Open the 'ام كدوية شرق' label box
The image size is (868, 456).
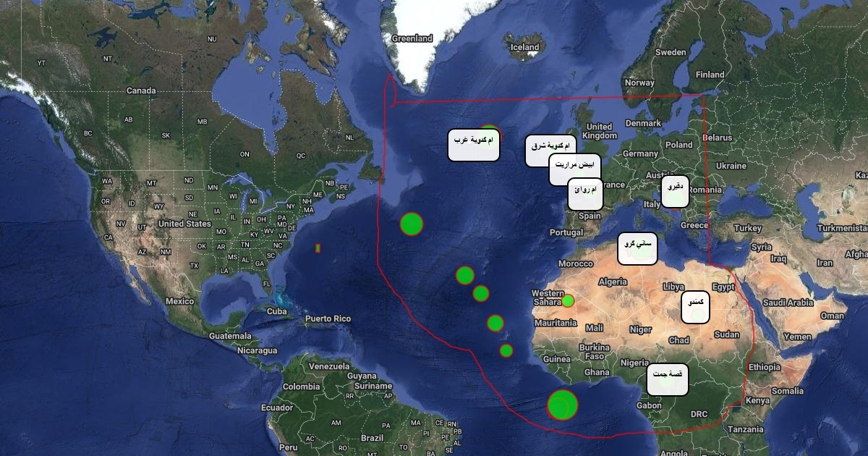click(550, 151)
